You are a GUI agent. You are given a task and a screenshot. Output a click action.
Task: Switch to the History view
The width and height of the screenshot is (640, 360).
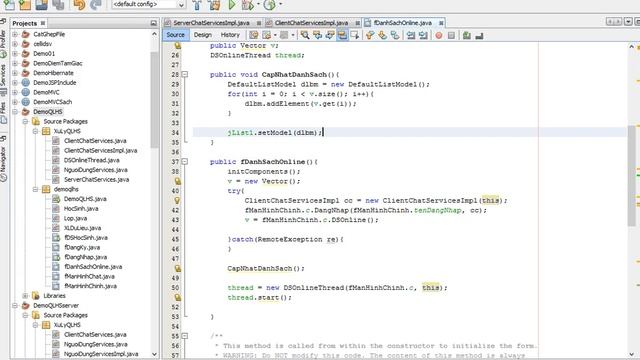(230, 35)
